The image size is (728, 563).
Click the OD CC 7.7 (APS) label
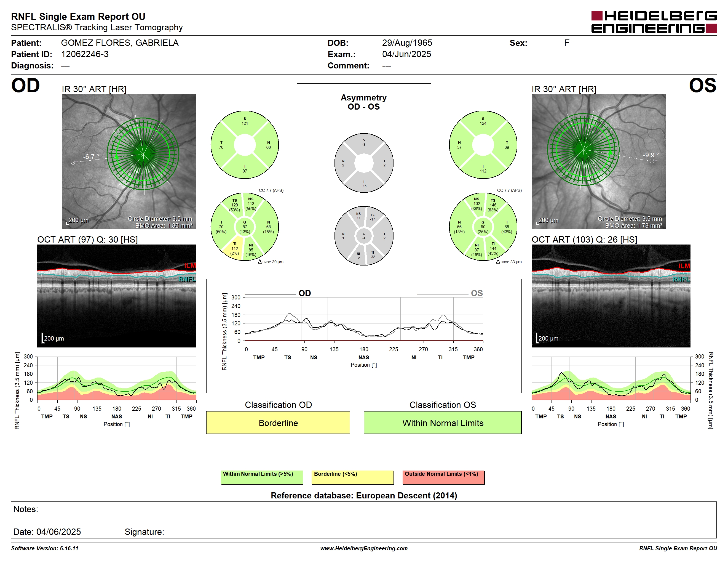pyautogui.click(x=271, y=190)
